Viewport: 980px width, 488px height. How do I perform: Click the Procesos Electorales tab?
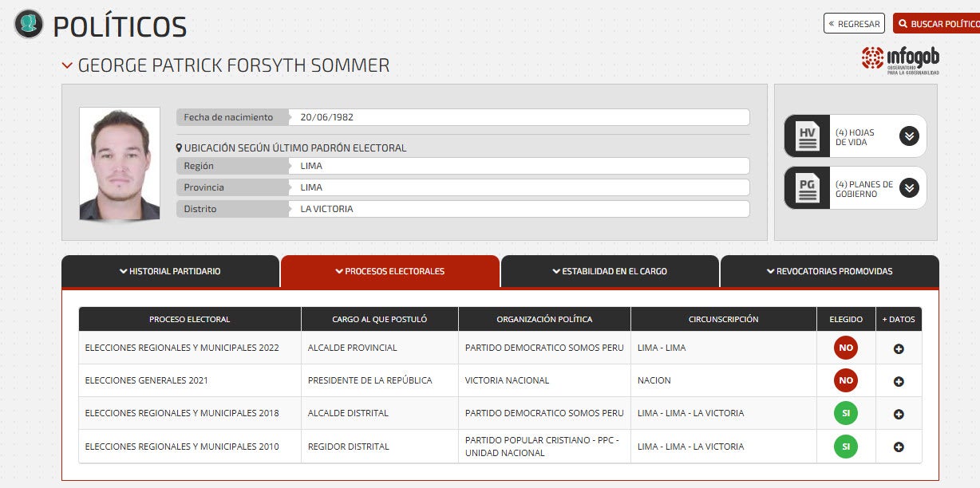pos(390,271)
